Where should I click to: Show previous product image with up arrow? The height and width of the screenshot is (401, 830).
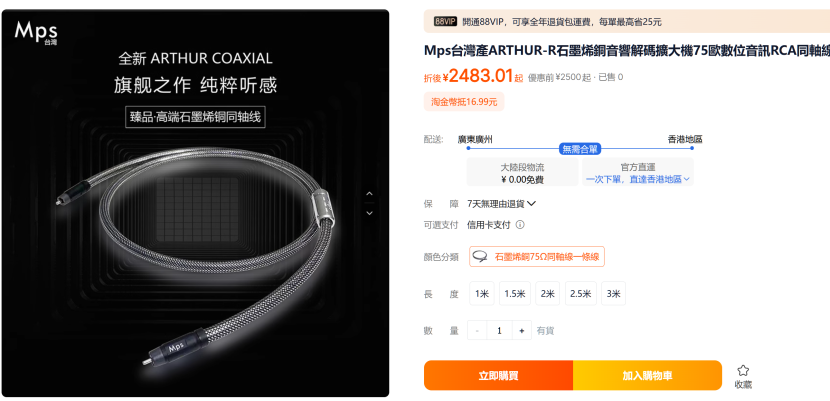click(369, 194)
